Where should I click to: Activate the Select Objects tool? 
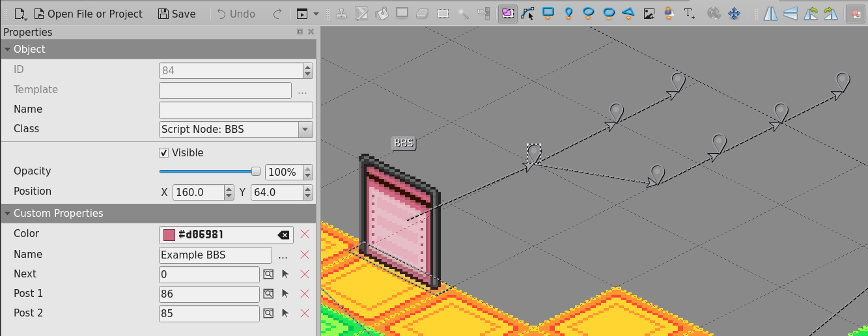[507, 14]
